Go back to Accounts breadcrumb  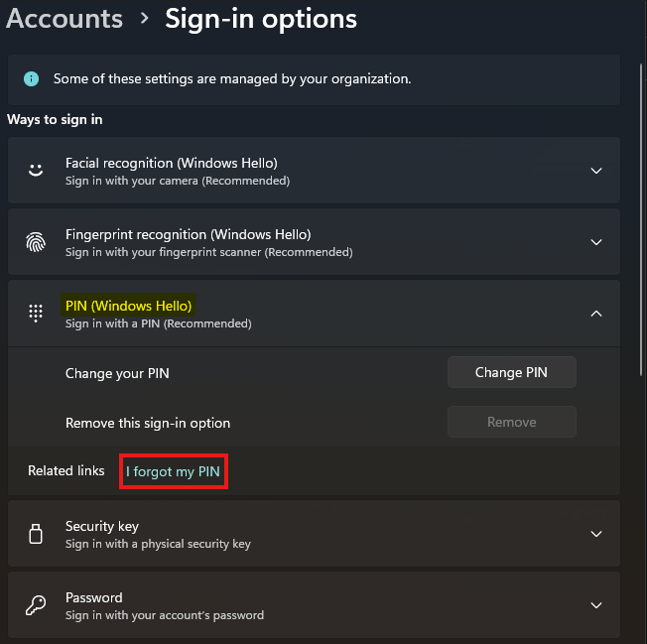coord(65,19)
